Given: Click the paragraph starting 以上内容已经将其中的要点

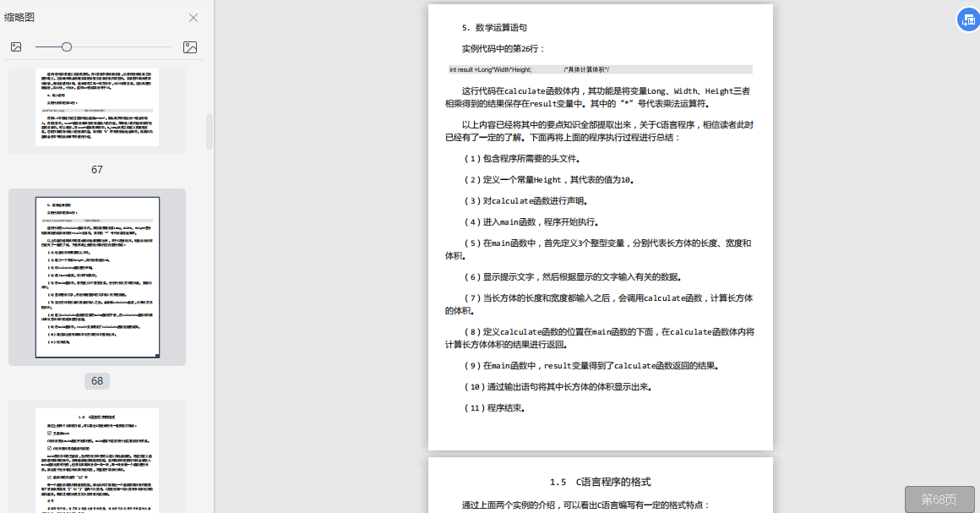Looking at the screenshot, I should 599,131.
